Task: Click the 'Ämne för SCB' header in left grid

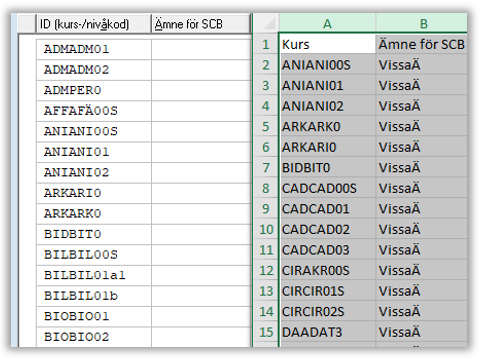Action: 201,24
